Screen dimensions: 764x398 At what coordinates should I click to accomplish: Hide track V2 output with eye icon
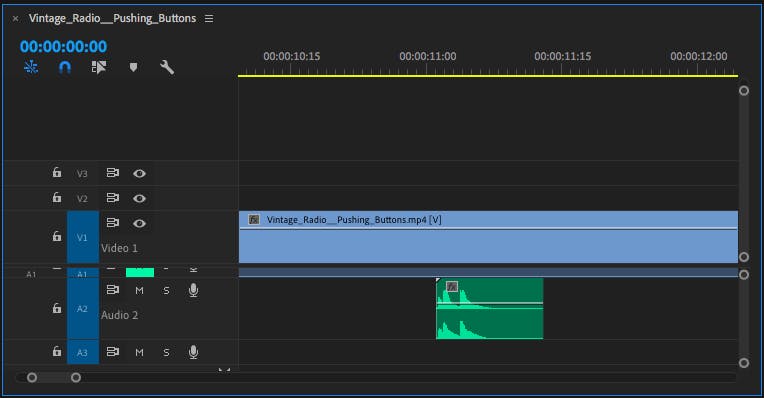(x=139, y=198)
